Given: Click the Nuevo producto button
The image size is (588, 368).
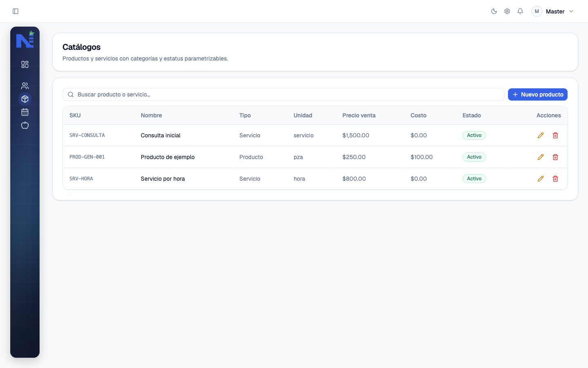Looking at the screenshot, I should point(538,94).
